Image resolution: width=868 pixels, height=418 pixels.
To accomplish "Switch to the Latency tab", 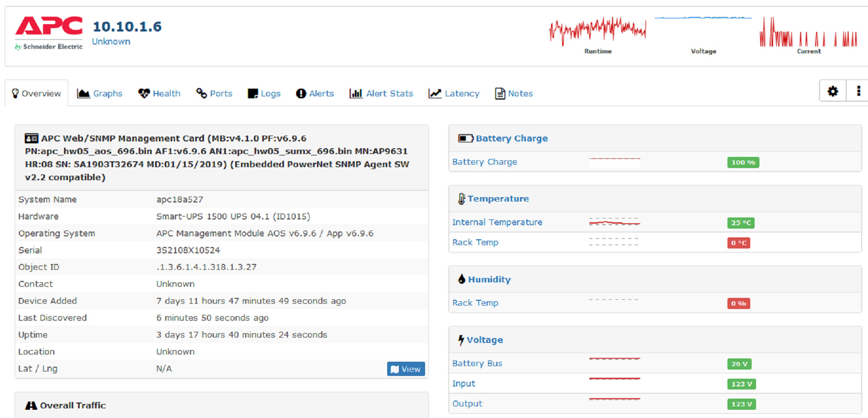I will pyautogui.click(x=454, y=93).
